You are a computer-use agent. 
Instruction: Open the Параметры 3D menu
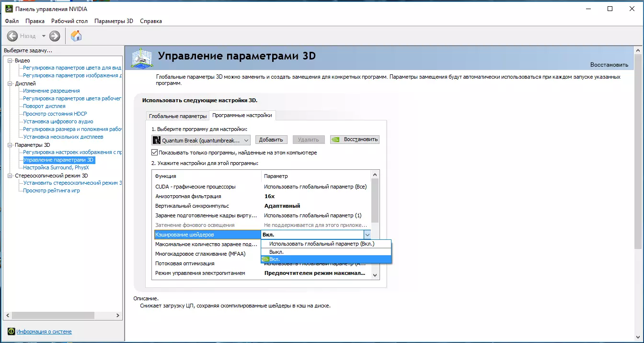click(114, 21)
